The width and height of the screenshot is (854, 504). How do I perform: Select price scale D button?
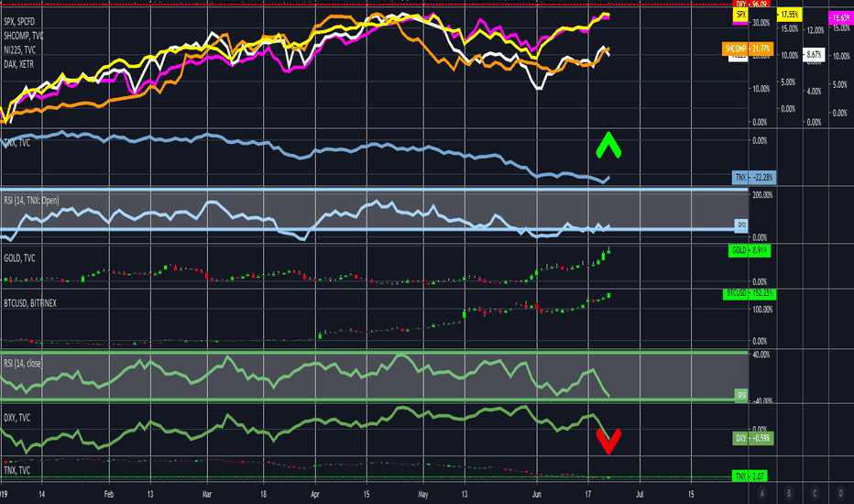[841, 494]
